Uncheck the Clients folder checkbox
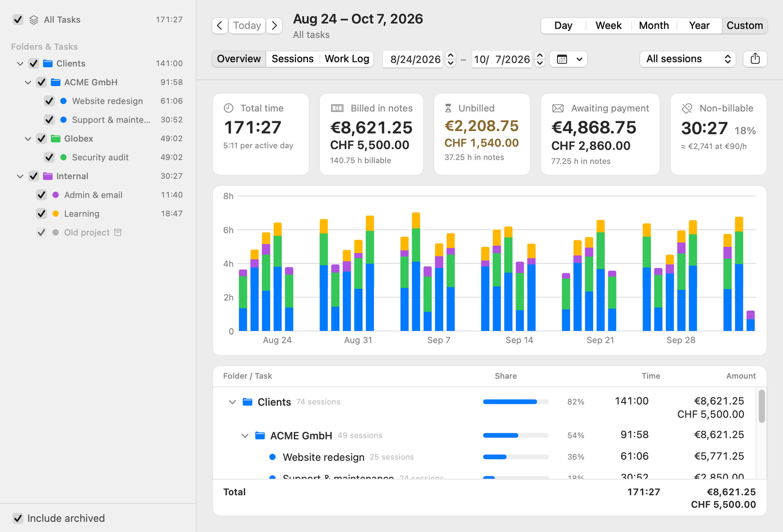The height and width of the screenshot is (532, 783). coord(34,64)
